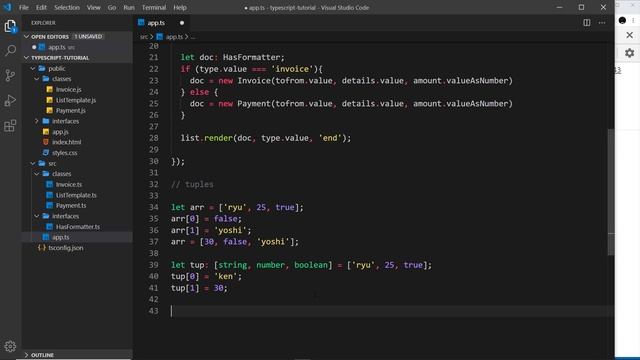
Task: Open the Go menu
Action: click(112, 7)
